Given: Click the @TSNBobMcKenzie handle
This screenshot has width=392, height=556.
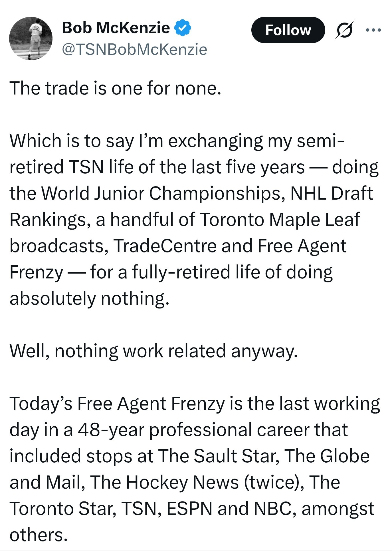Looking at the screenshot, I should (134, 49).
